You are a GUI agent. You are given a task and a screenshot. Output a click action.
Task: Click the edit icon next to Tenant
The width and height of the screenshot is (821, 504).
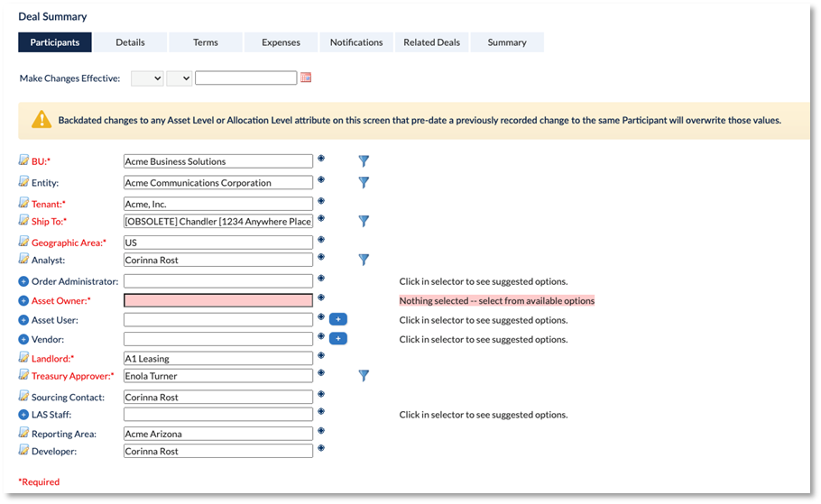[23, 203]
